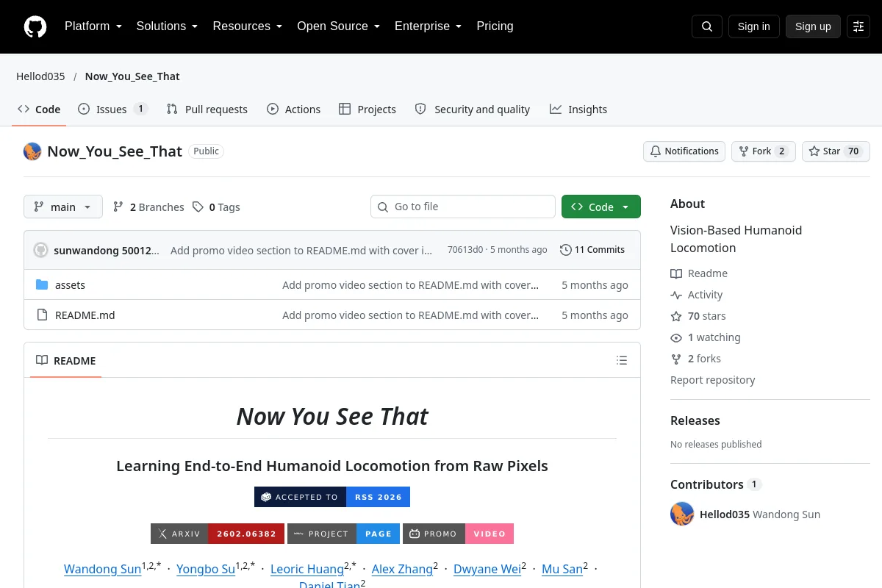Go to the Pricing page
This screenshot has height=588, width=882.
click(x=495, y=26)
